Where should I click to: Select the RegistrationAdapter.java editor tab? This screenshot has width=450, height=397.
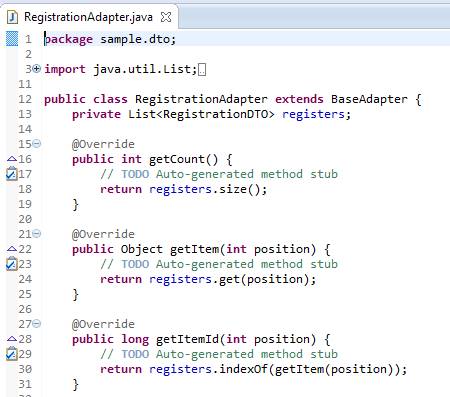[88, 17]
